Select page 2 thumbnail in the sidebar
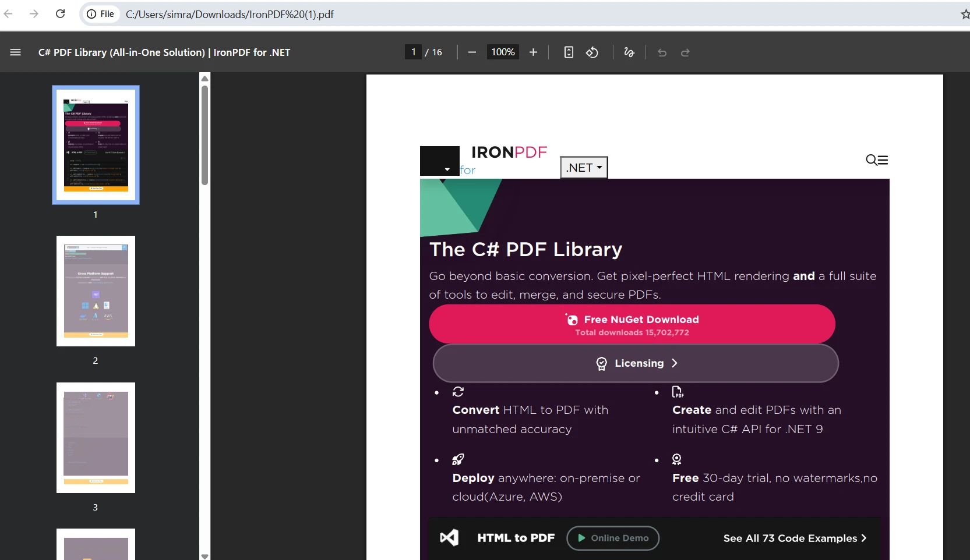The height and width of the screenshot is (560, 970). (x=95, y=291)
